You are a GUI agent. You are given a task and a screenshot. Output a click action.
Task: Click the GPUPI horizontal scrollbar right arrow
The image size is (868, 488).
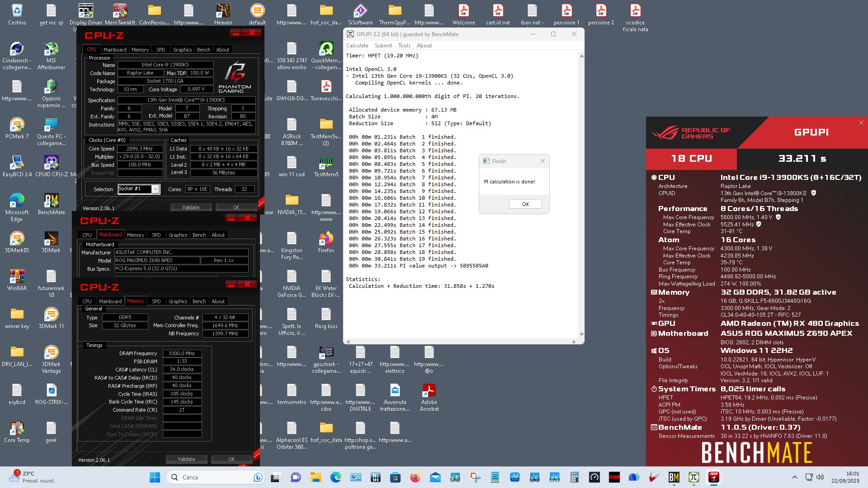pyautogui.click(x=574, y=342)
